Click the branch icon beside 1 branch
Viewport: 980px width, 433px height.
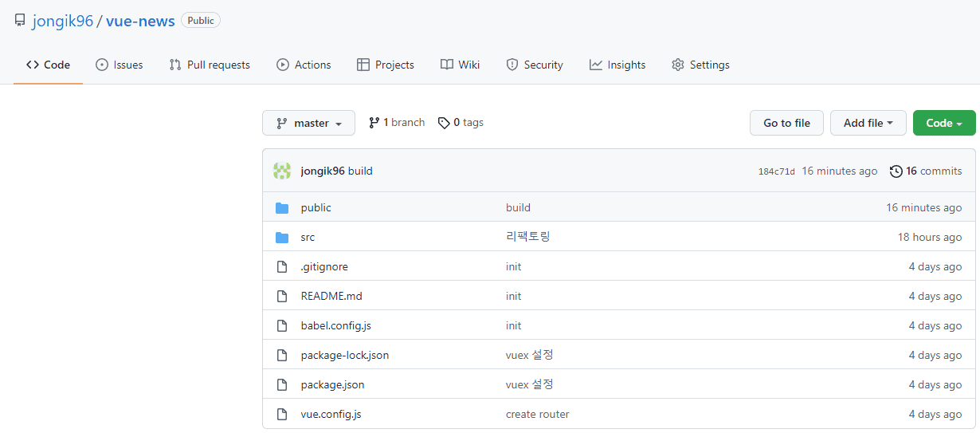click(374, 123)
